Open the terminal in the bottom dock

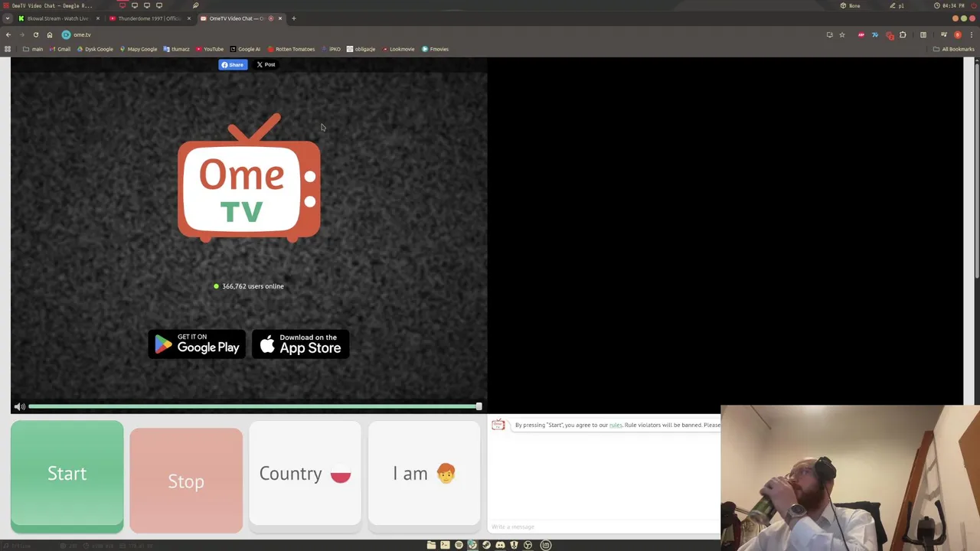(x=445, y=545)
